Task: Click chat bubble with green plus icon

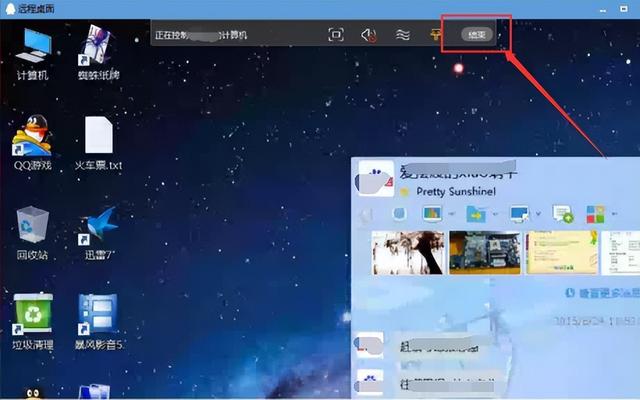Action: (563, 214)
